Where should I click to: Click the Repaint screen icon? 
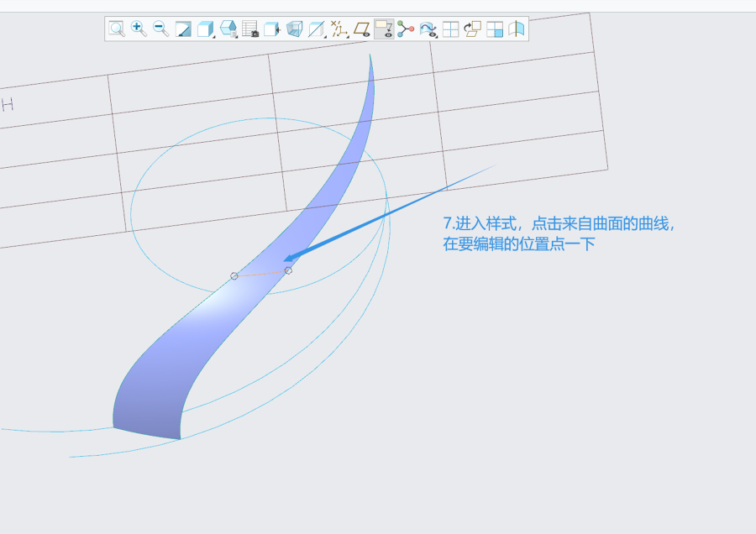click(x=183, y=29)
